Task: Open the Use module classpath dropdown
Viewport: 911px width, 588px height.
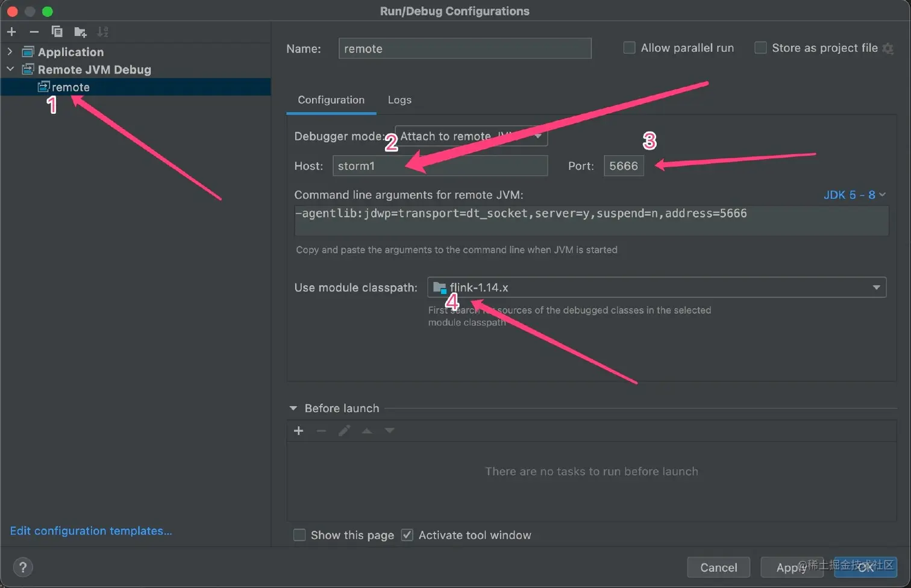Action: point(657,287)
